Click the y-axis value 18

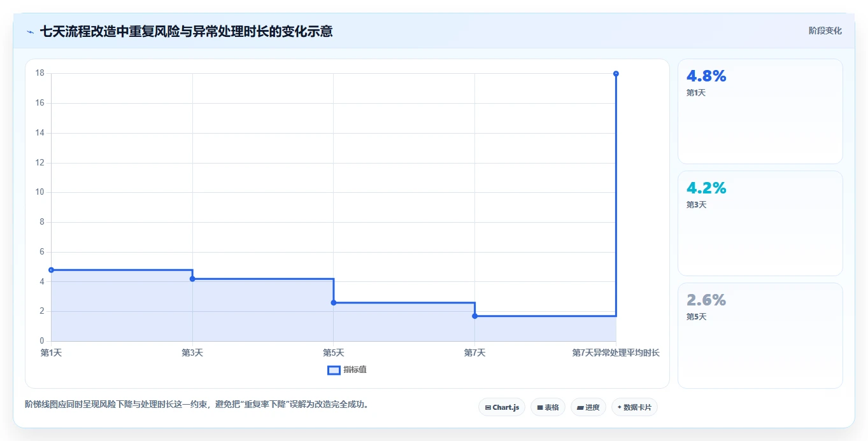click(x=39, y=73)
